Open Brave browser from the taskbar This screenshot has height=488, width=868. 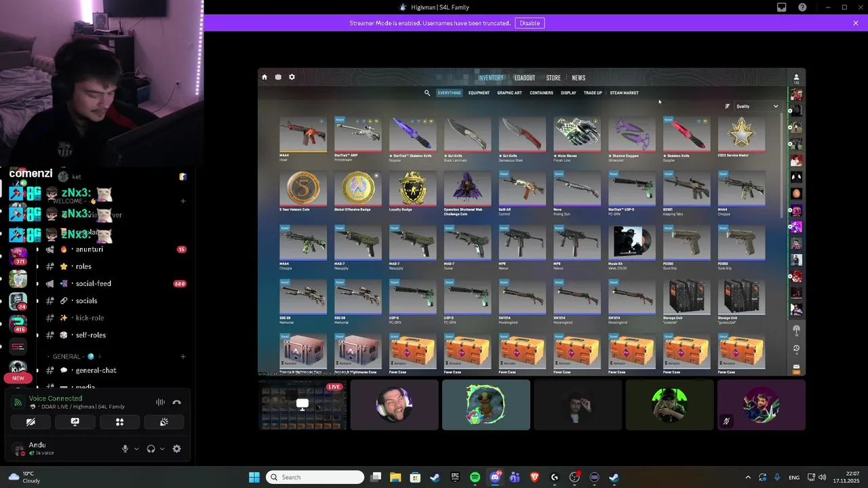point(534,477)
